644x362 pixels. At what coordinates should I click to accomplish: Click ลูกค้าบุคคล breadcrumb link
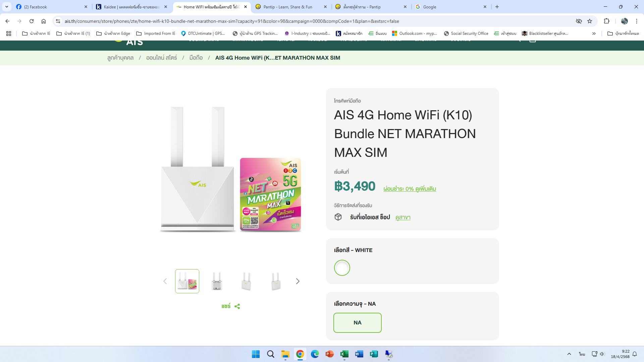[120, 58]
